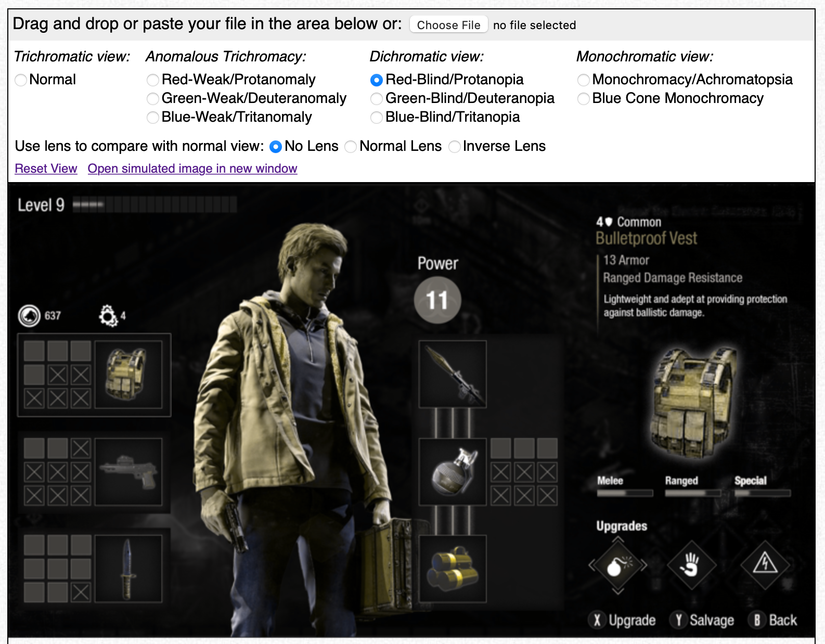Click the lightning warning upgrade icon
825x644 pixels.
tap(765, 564)
